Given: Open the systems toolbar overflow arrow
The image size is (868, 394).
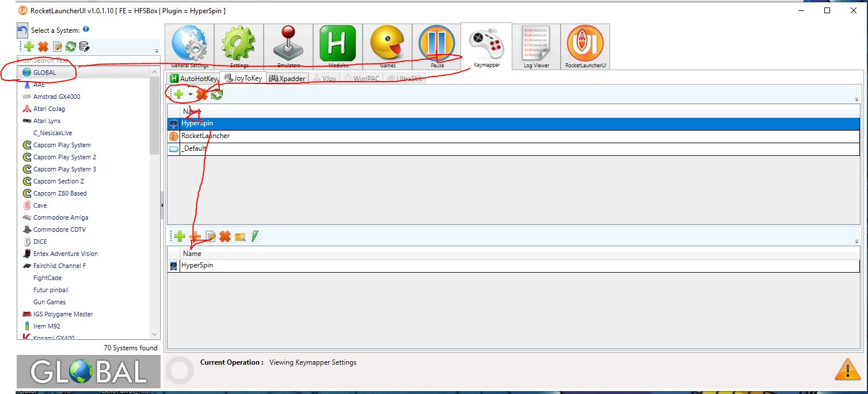Looking at the screenshot, I should pyautogui.click(x=157, y=51).
